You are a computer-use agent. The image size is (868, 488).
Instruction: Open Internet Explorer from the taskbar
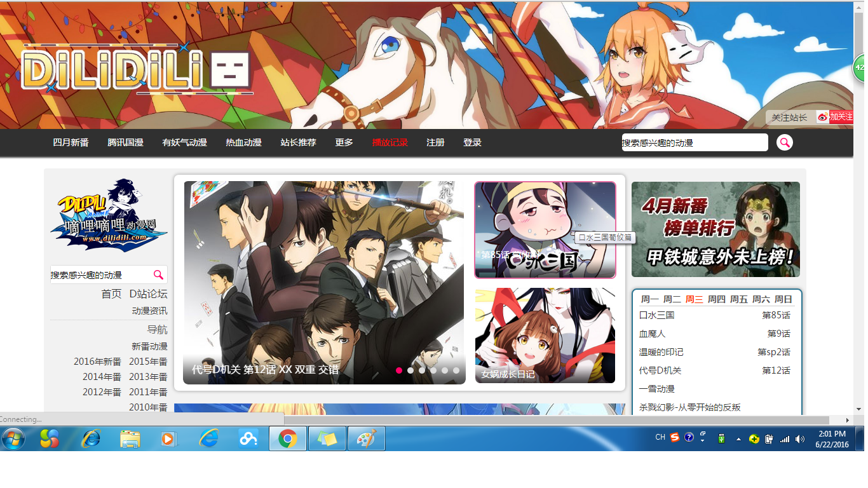(x=91, y=438)
